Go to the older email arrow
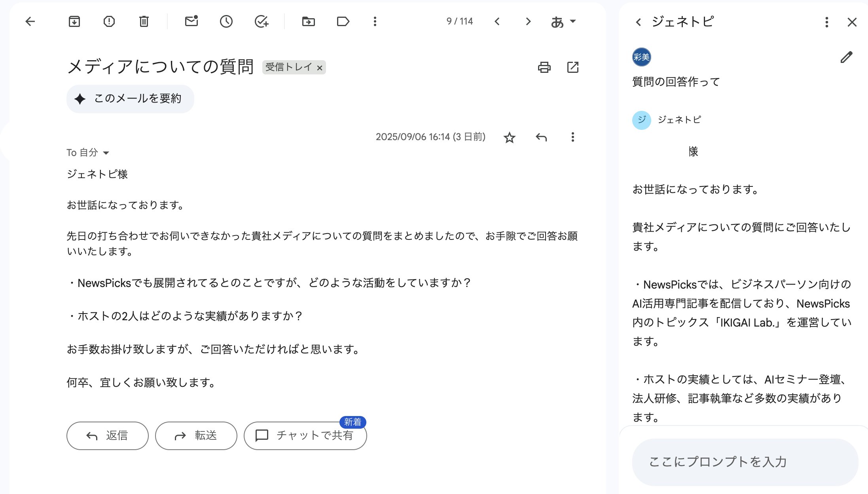Image resolution: width=868 pixels, height=494 pixels. pos(528,21)
